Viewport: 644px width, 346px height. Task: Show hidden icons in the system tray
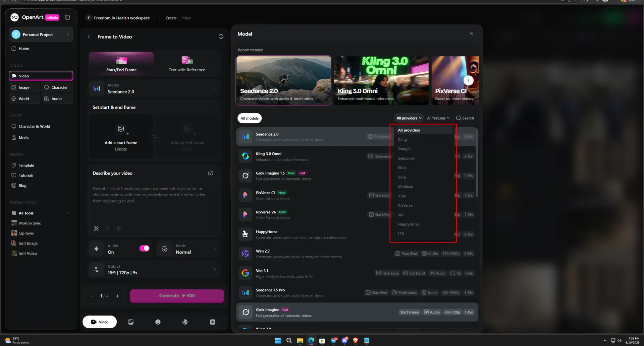pyautogui.click(x=605, y=341)
